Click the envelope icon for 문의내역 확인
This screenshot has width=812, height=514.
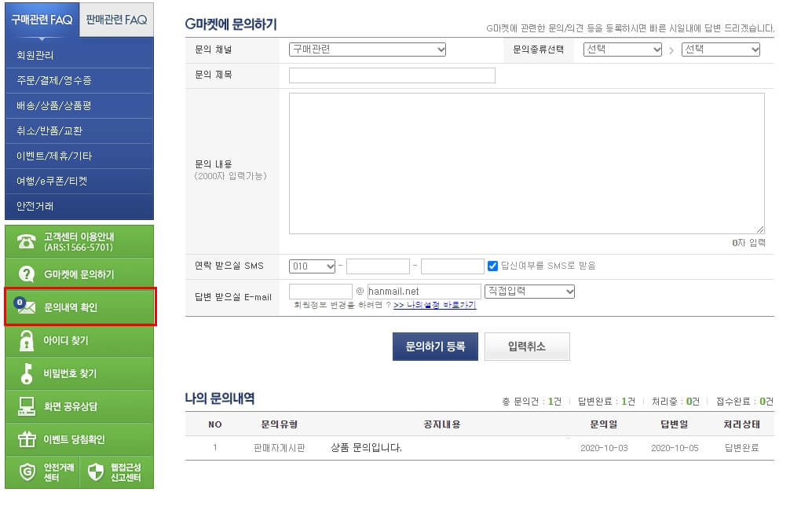point(24,307)
